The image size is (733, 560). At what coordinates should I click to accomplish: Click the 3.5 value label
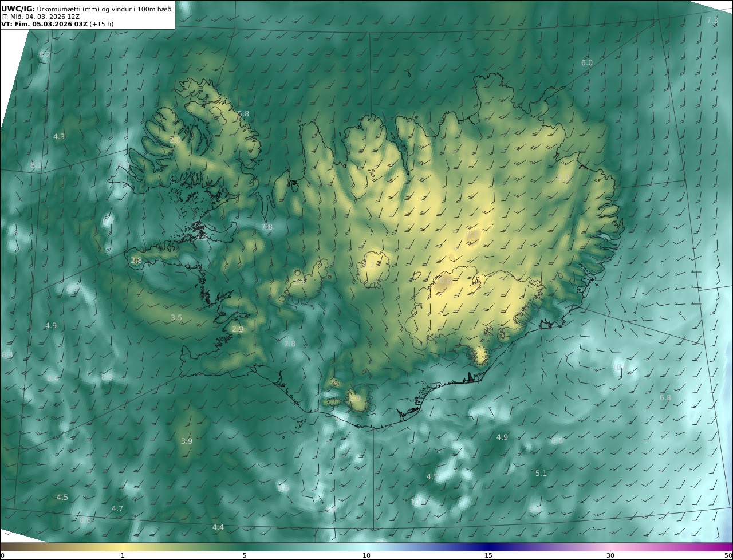tap(176, 317)
